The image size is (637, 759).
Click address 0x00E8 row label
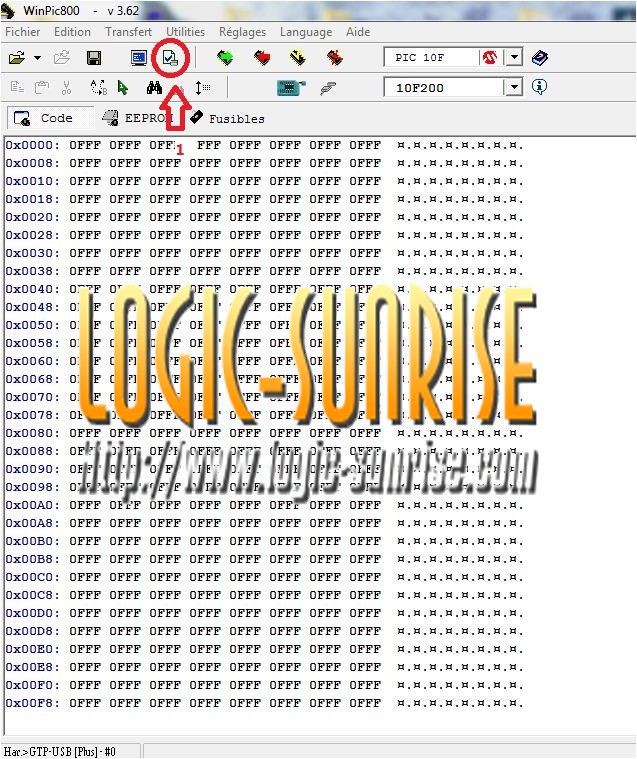click(32, 667)
